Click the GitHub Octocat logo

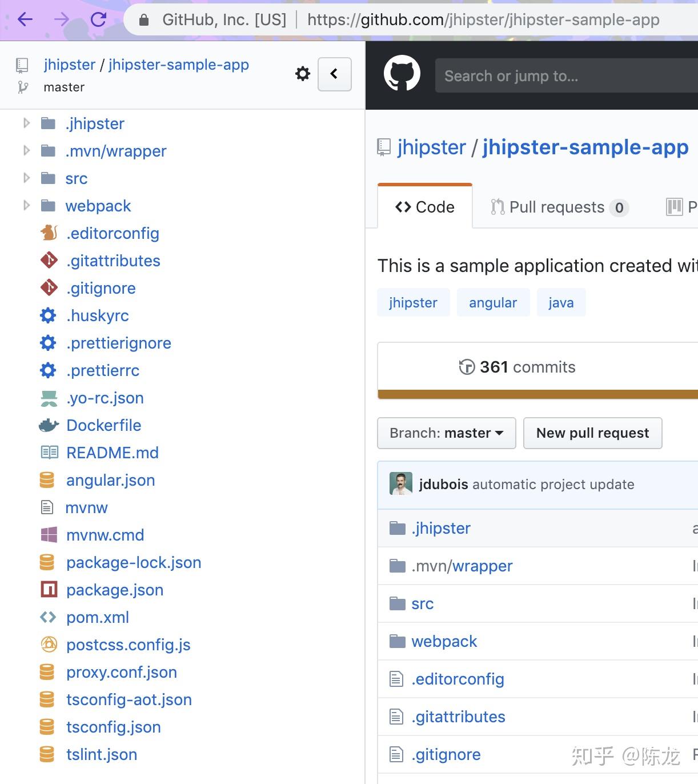coord(402,74)
